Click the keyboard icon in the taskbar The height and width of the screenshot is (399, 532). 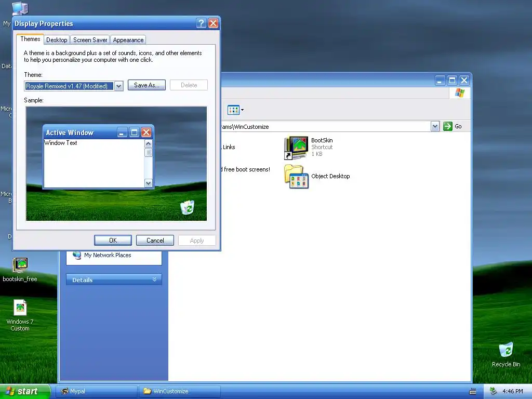click(472, 392)
